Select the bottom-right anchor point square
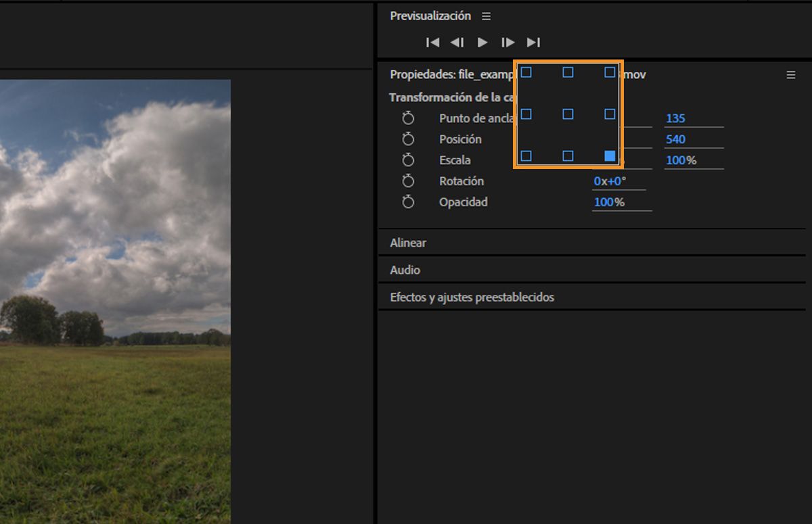812x524 pixels. click(x=610, y=156)
